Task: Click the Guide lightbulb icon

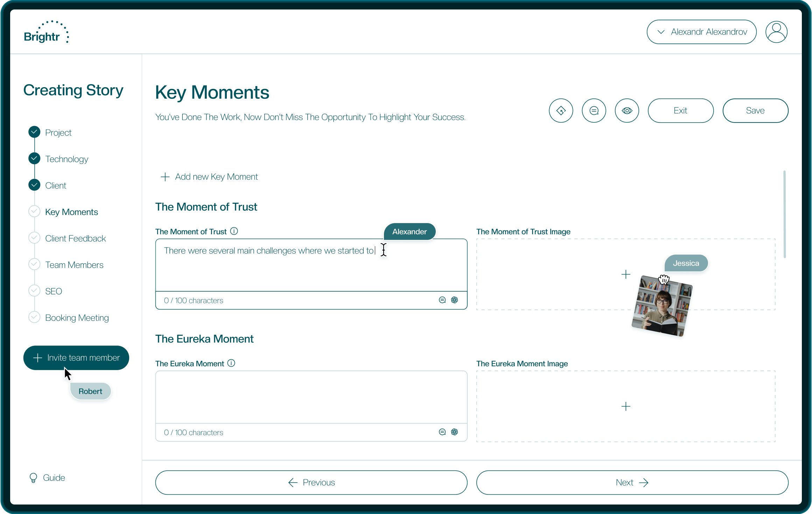Action: [x=33, y=478]
